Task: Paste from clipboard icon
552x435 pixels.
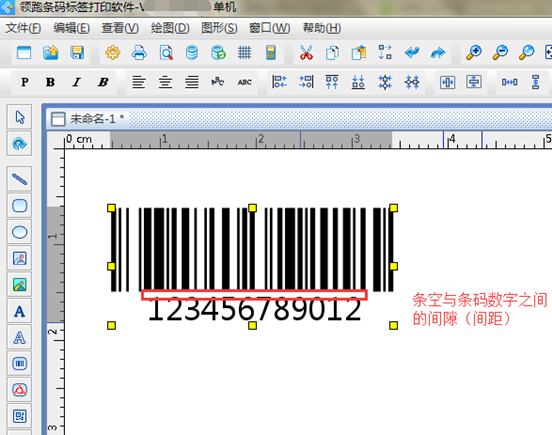Action: pos(359,53)
